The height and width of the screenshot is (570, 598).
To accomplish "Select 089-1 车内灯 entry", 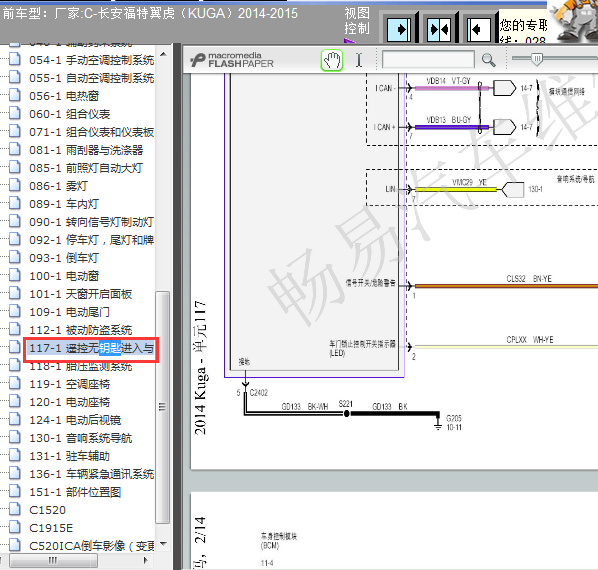I will [x=64, y=204].
